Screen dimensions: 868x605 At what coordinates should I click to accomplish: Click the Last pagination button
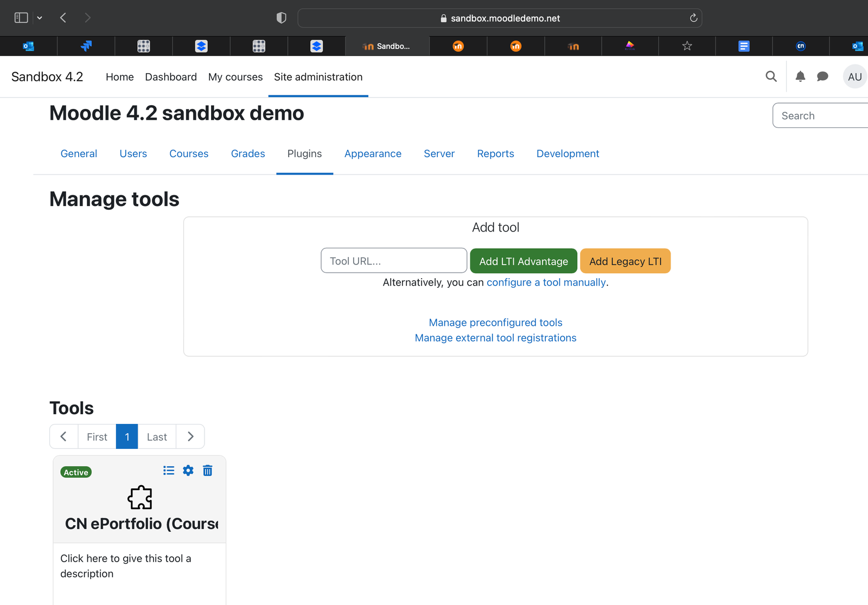click(x=157, y=436)
